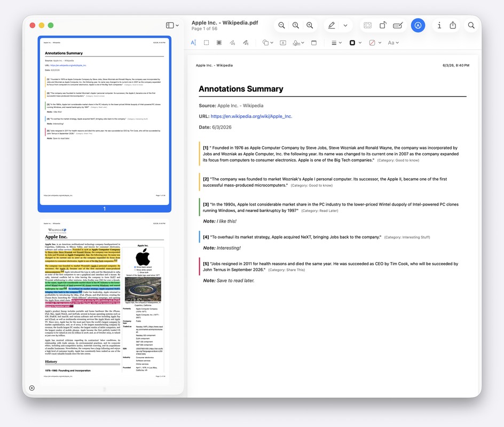Screen dimensions: 504x427
Task: Click the Share icon
Action: pyautogui.click(x=453, y=26)
